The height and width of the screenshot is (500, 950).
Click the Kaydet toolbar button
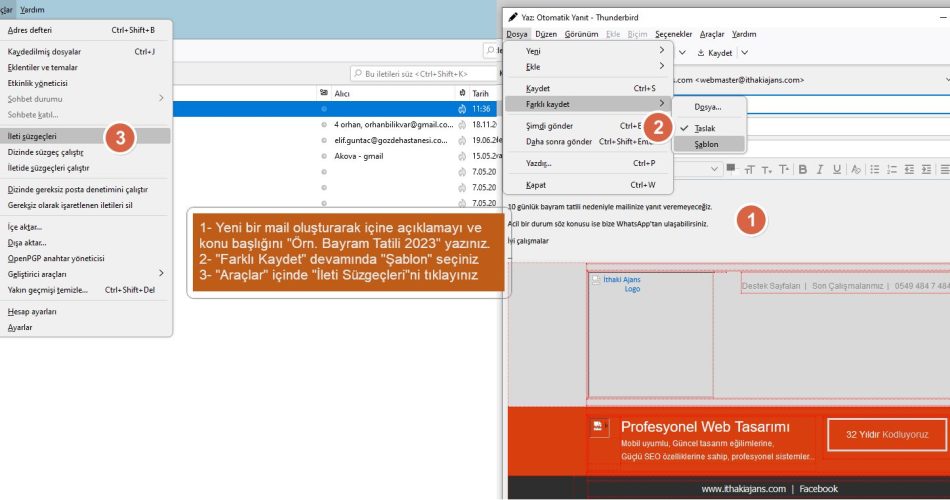[x=715, y=53]
